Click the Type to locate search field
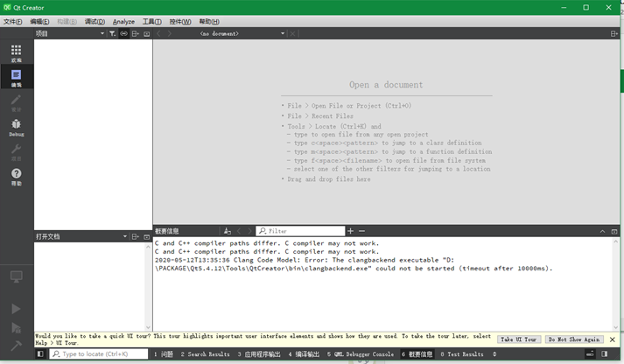This screenshot has height=364, width=624. click(99, 353)
